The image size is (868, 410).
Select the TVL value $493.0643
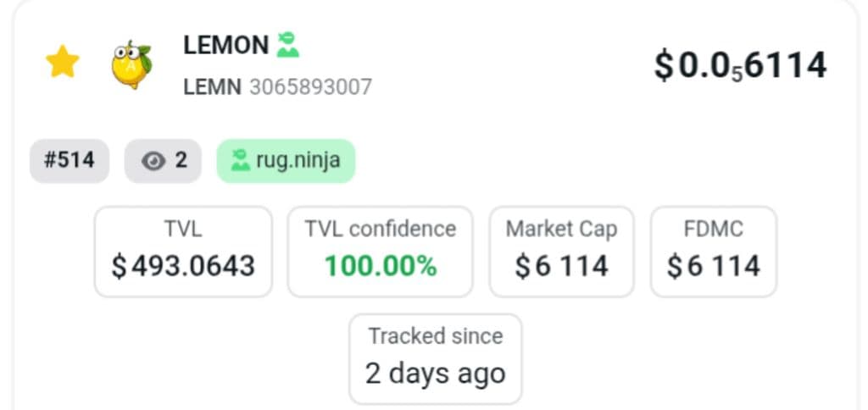point(183,266)
